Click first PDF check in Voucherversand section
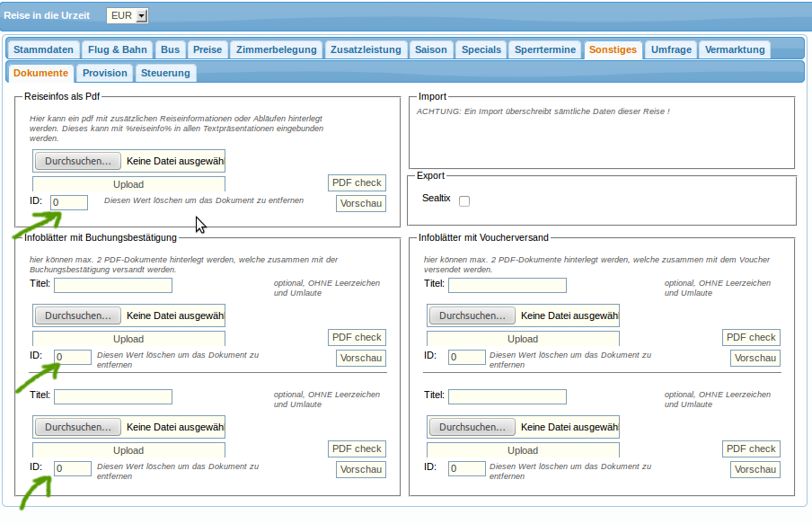 click(751, 337)
